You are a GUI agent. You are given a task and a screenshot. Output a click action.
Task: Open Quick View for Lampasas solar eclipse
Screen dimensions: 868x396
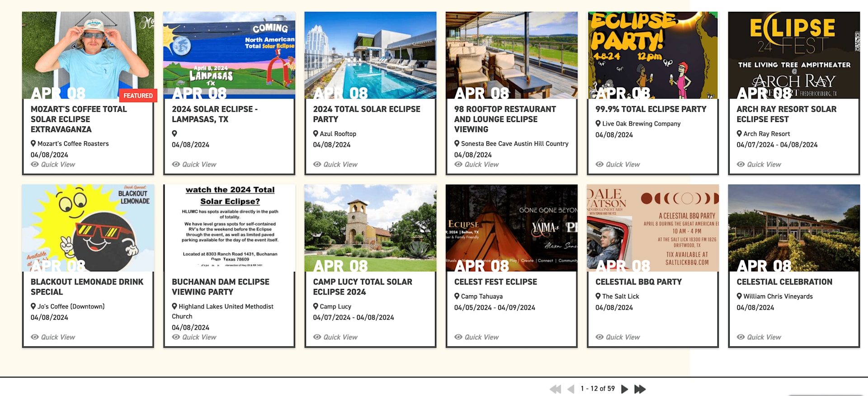[194, 164]
